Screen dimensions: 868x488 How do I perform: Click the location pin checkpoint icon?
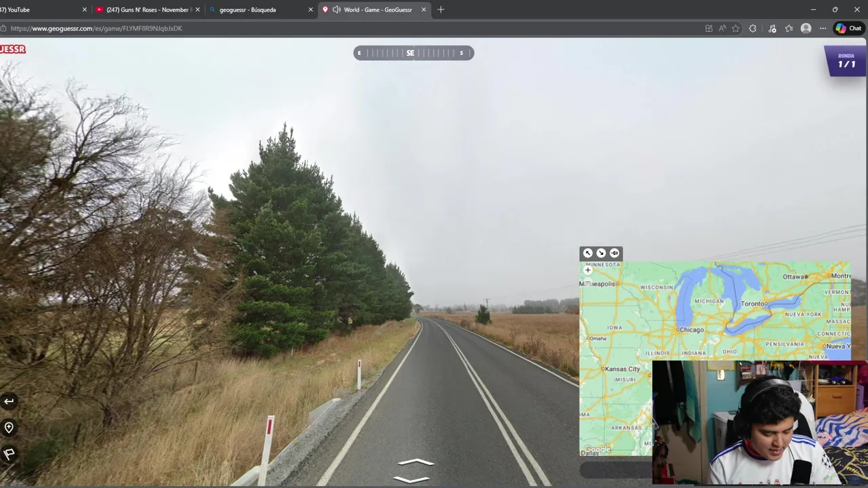click(x=9, y=427)
